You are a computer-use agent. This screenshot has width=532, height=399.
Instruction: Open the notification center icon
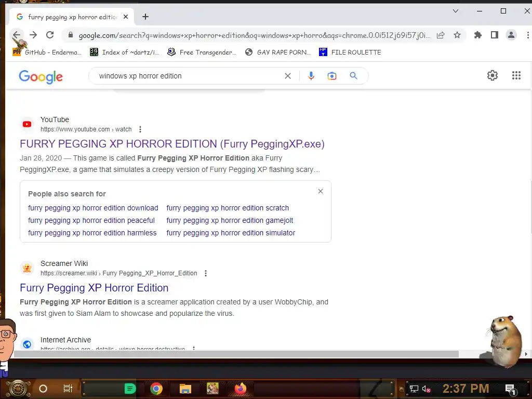tap(510, 389)
